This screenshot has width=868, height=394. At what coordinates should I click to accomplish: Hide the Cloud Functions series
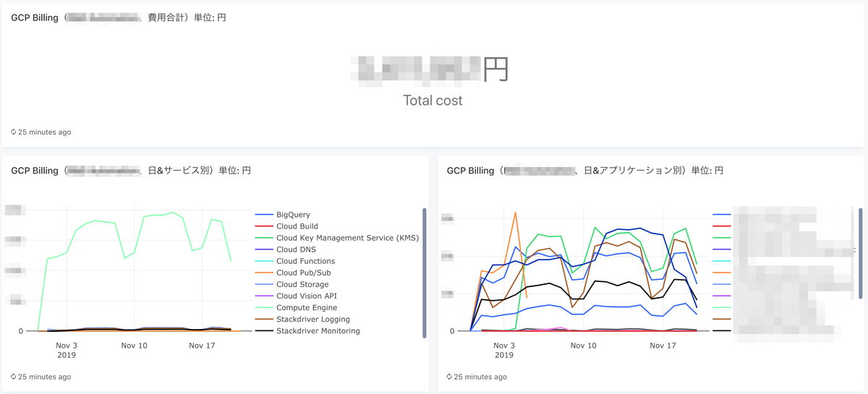[295, 261]
